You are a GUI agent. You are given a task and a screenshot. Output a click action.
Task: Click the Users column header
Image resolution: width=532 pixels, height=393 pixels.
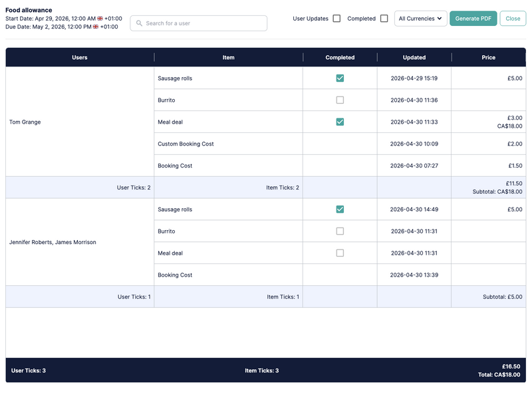pyautogui.click(x=80, y=57)
